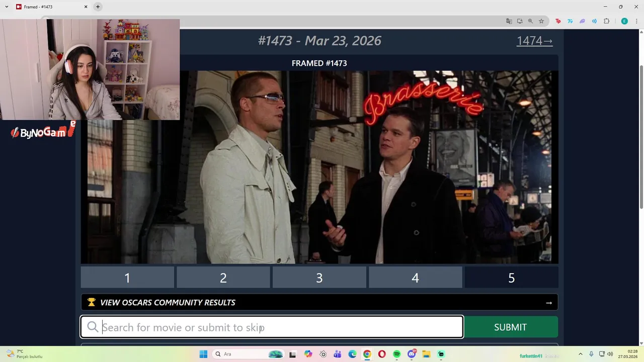Open Task View on the taskbar
Screen dimensions: 644x362
tap(292, 354)
